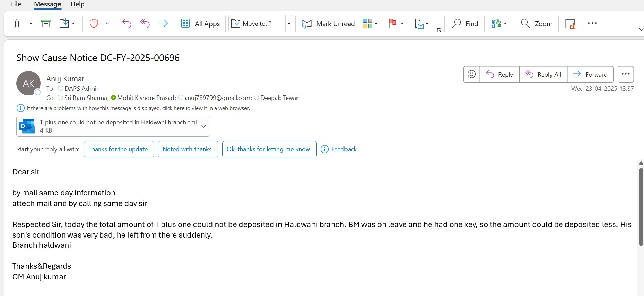Screen dimensions: 644x296
Task: Click the toolbar Reply All double-arrow icon
Action: pyautogui.click(x=145, y=23)
